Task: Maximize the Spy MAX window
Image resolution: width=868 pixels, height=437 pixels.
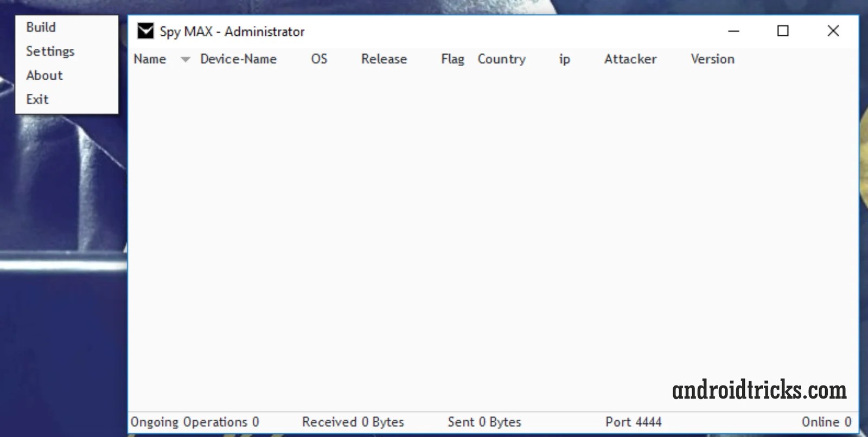Action: [x=783, y=31]
